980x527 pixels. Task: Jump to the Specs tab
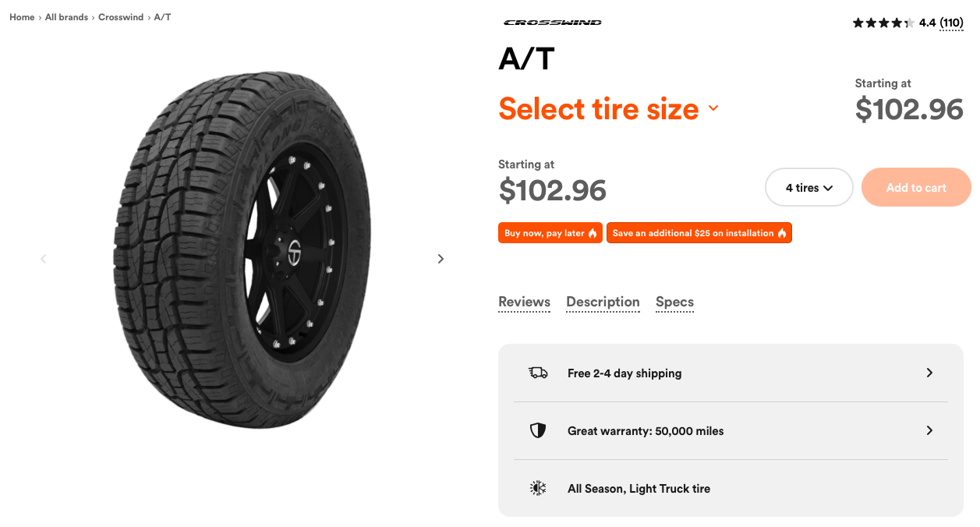(674, 302)
